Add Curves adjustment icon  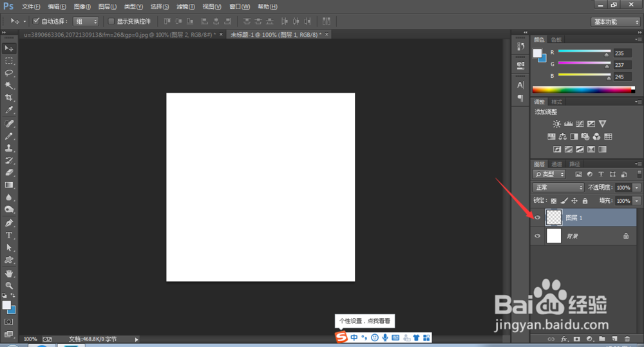pos(580,124)
